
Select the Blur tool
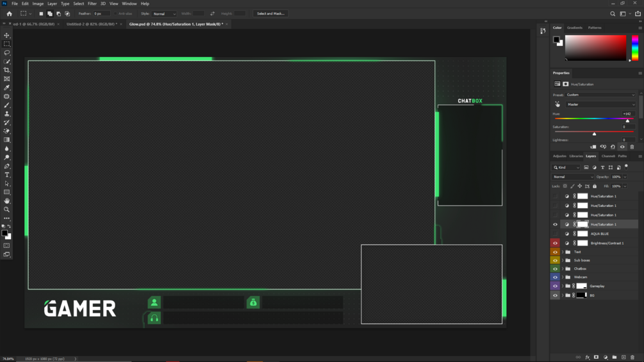6,149
